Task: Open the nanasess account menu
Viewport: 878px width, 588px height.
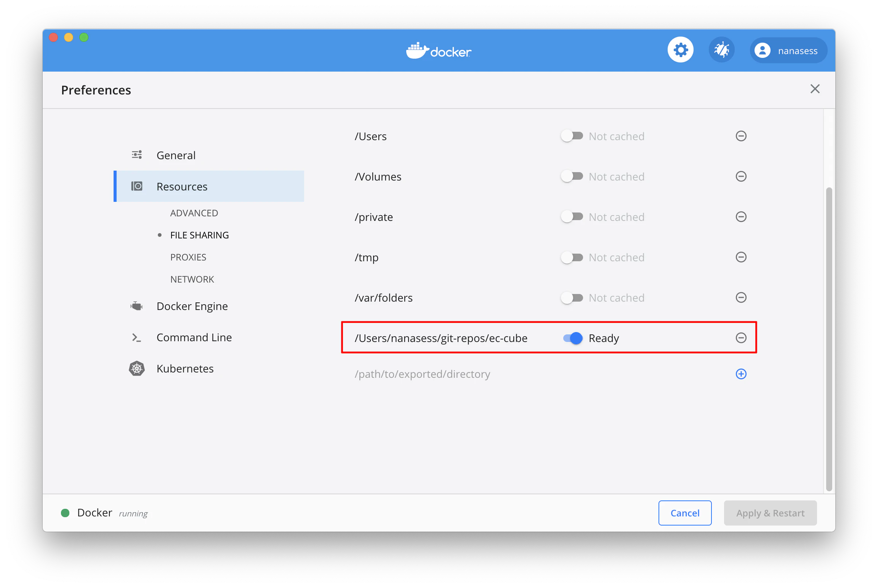Action: point(788,51)
